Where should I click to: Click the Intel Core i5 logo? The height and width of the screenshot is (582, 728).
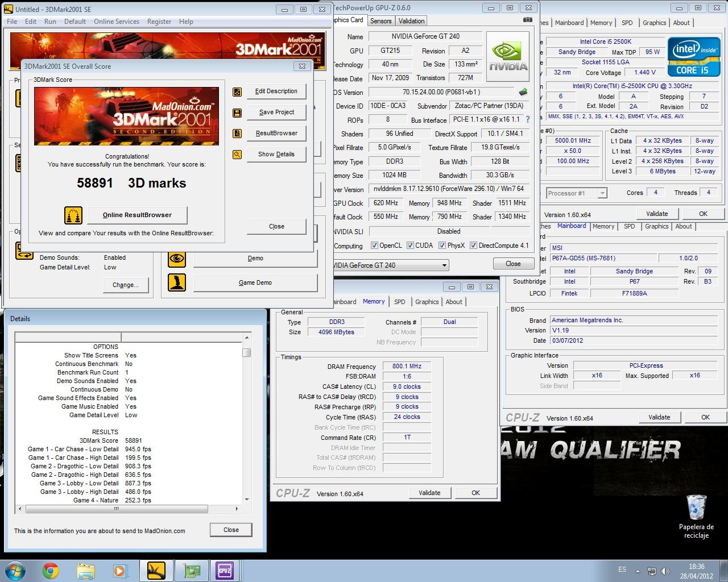coord(695,57)
